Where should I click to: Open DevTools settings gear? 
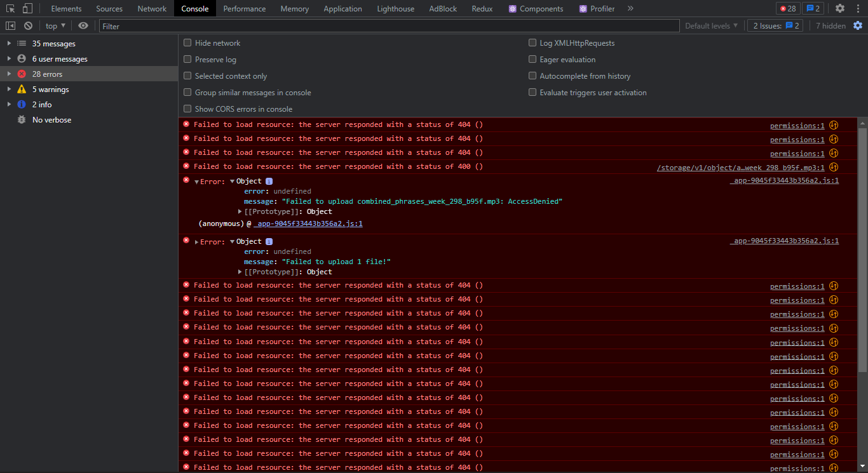point(839,8)
